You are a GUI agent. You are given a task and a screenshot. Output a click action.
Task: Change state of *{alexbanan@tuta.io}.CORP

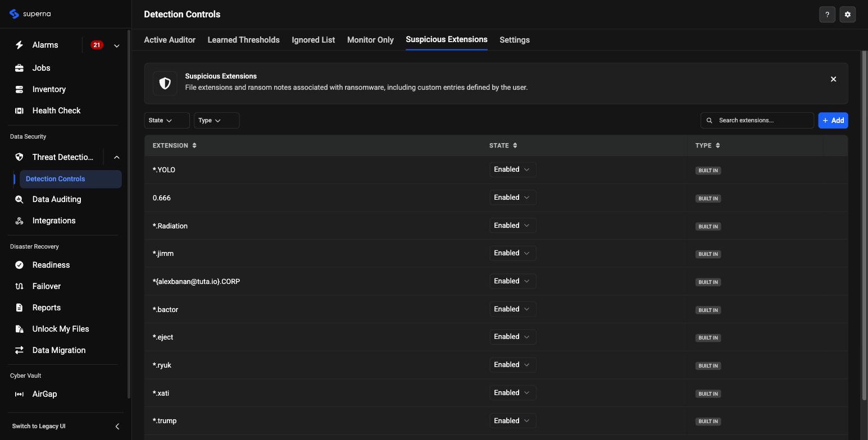512,281
